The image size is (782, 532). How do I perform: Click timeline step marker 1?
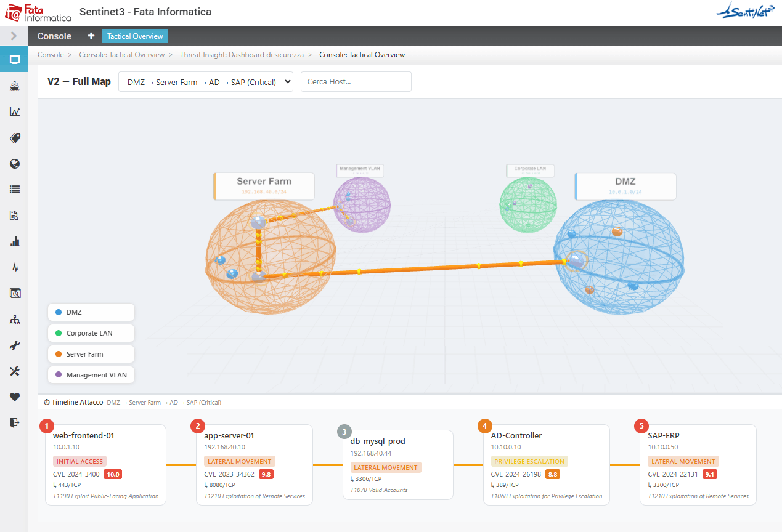[x=46, y=425]
